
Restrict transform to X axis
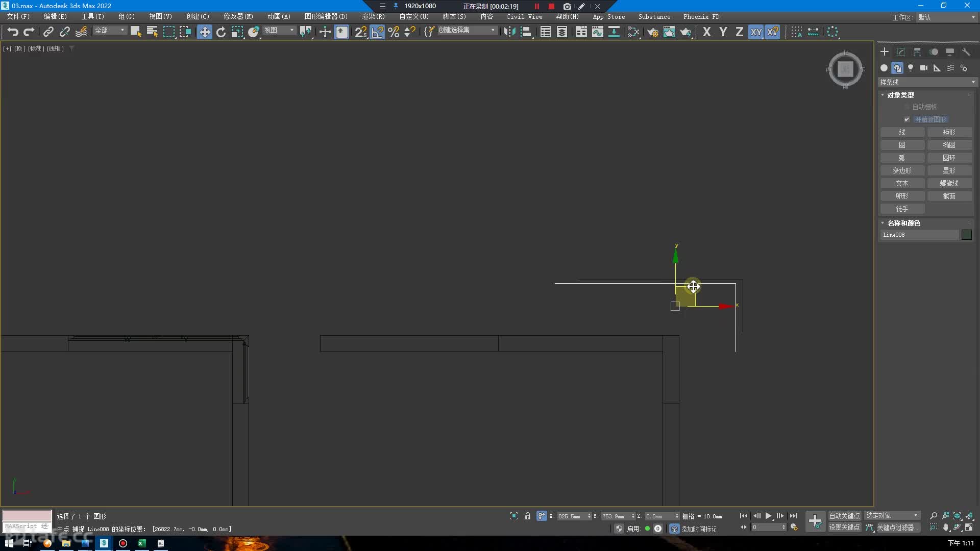click(706, 32)
